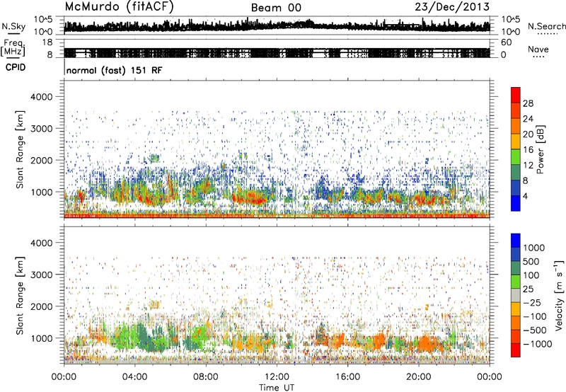566x392 pixels.
Task: Select the 4 label on the Power colorbar
Action: [525, 197]
